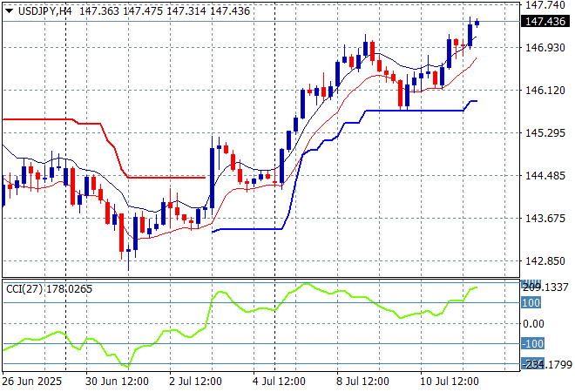Click the red horizontal resistance line near 144.485

point(166,177)
